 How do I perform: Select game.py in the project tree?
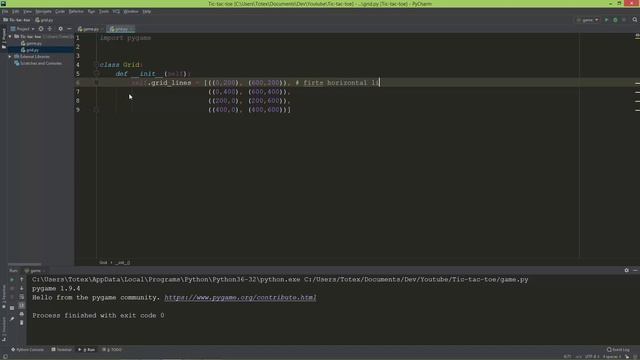click(x=31, y=43)
